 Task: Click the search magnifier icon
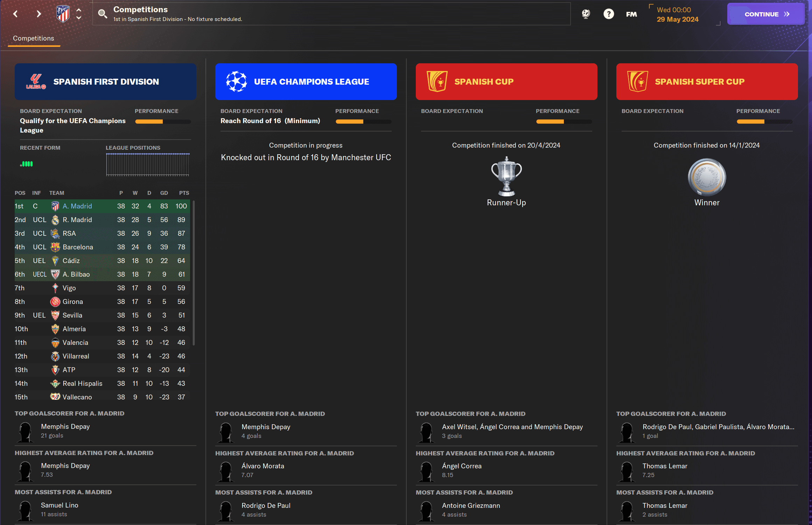(x=102, y=14)
